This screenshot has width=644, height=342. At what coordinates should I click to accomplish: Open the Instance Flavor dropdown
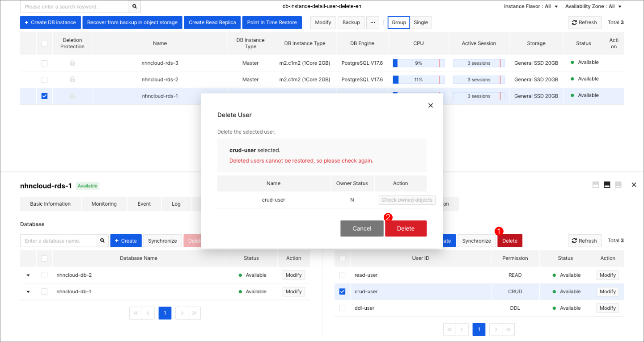click(x=532, y=6)
